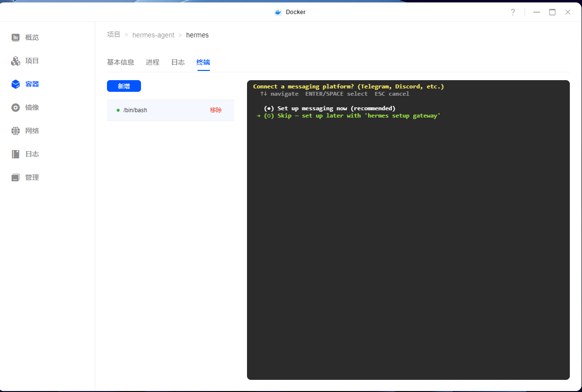582x392 pixels.
Task: Go to 项目 in the breadcrumb
Action: [x=114, y=35]
